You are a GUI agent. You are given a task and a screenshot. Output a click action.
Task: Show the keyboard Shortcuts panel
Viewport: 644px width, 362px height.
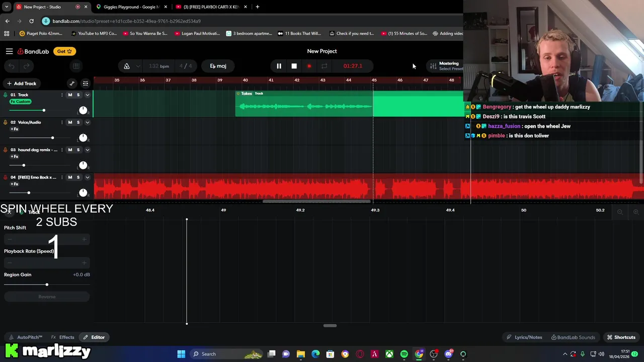tap(621, 337)
